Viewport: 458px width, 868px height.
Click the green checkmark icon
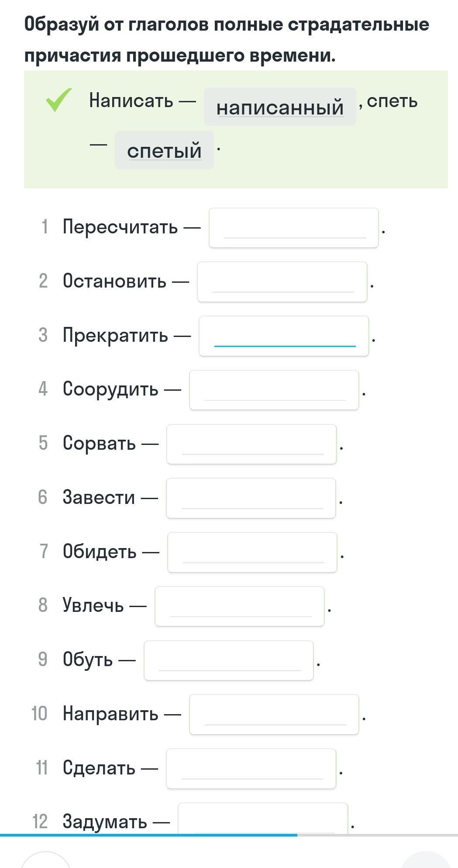[x=59, y=100]
